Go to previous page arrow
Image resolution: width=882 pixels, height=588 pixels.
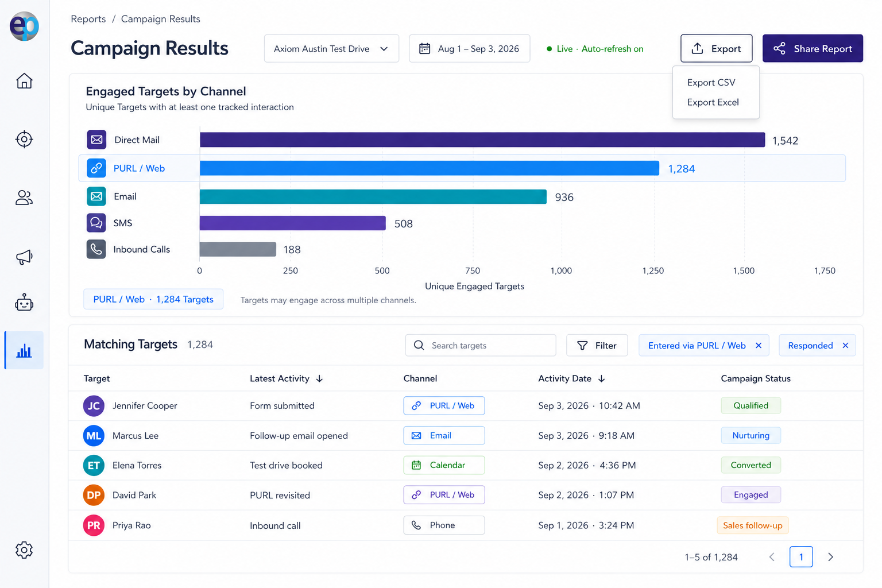point(772,557)
